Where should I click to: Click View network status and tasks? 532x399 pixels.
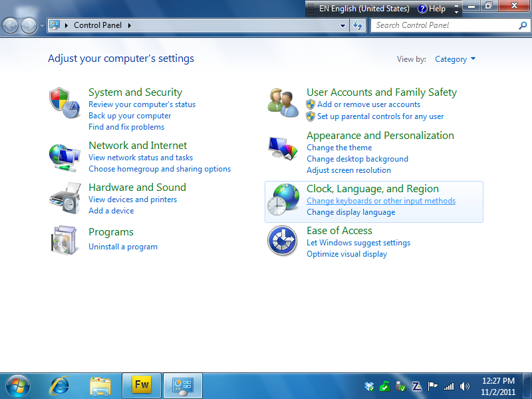[x=140, y=158]
